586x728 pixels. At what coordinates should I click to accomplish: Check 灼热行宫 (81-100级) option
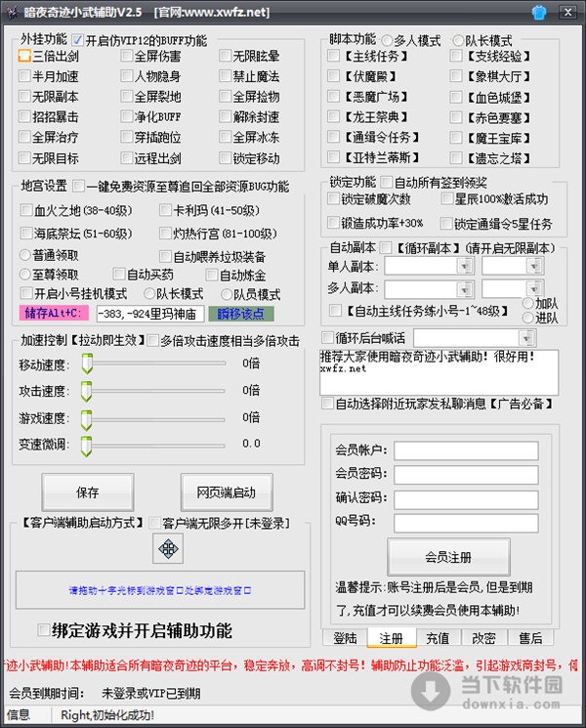[x=165, y=233]
